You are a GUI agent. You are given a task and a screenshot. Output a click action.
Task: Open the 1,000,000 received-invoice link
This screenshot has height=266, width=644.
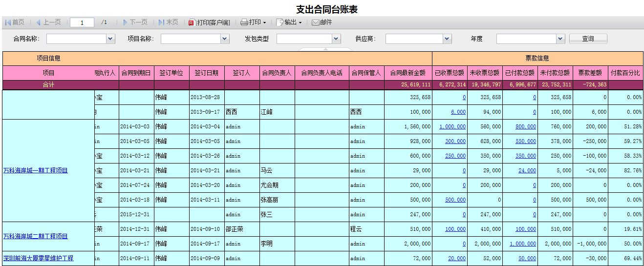452,127
